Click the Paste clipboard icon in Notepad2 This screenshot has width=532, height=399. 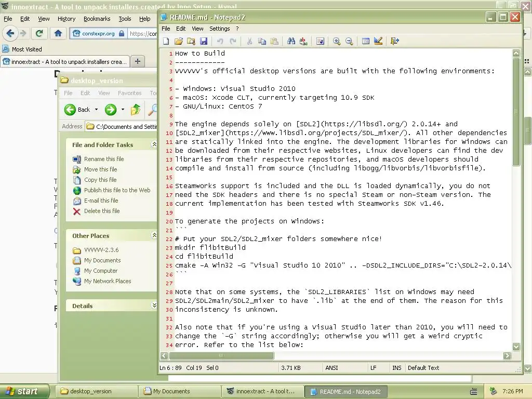coord(274,42)
